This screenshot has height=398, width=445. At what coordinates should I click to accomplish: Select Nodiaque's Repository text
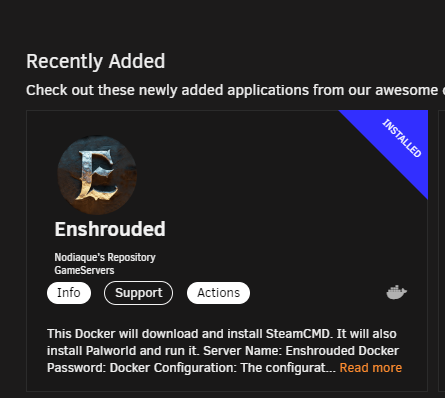[x=105, y=257]
